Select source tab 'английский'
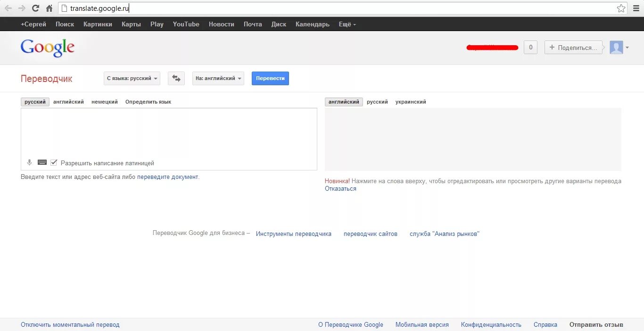This screenshot has width=644, height=331. pyautogui.click(x=68, y=102)
